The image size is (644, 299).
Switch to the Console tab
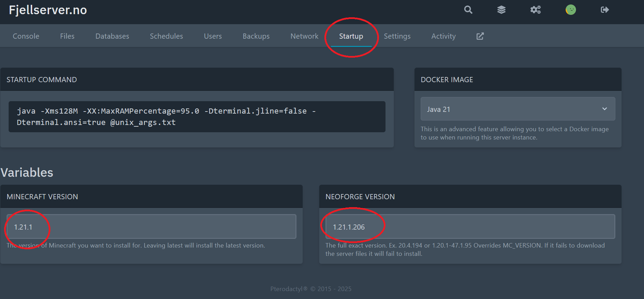(26, 36)
